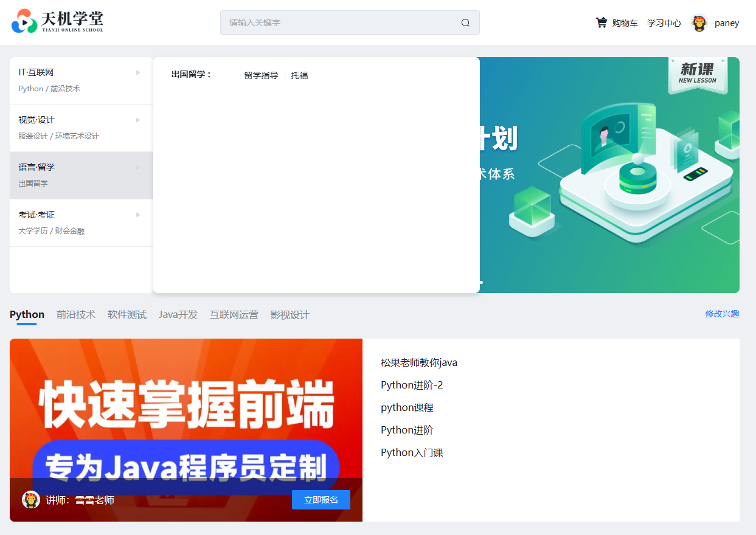The height and width of the screenshot is (535, 756).
Task: Open the Python进阶 course (no -2)
Action: tap(407, 430)
